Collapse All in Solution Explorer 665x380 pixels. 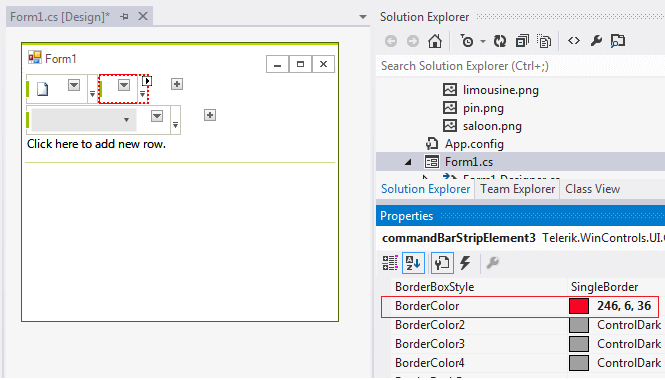(x=522, y=41)
